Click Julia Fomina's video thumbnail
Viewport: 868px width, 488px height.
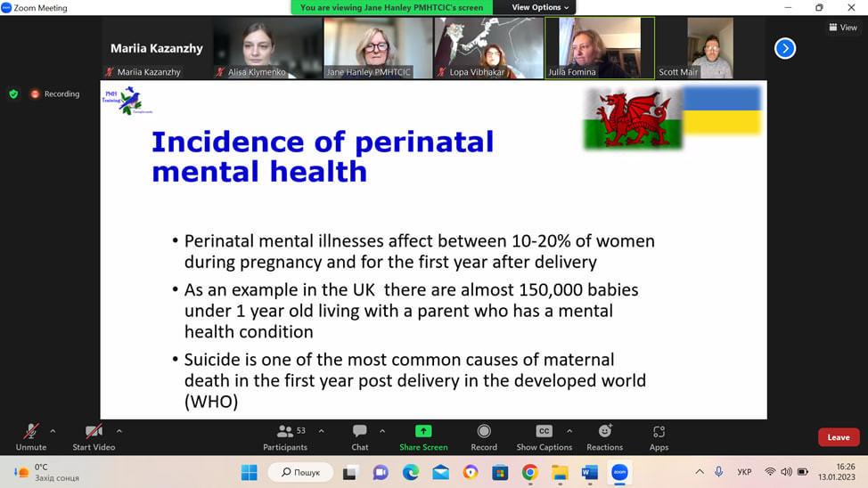click(x=599, y=48)
